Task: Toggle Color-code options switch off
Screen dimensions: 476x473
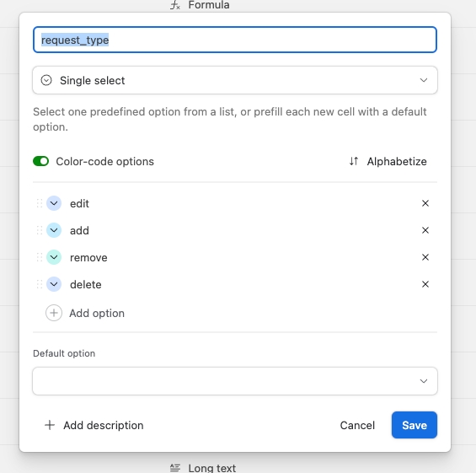Action: [41, 161]
